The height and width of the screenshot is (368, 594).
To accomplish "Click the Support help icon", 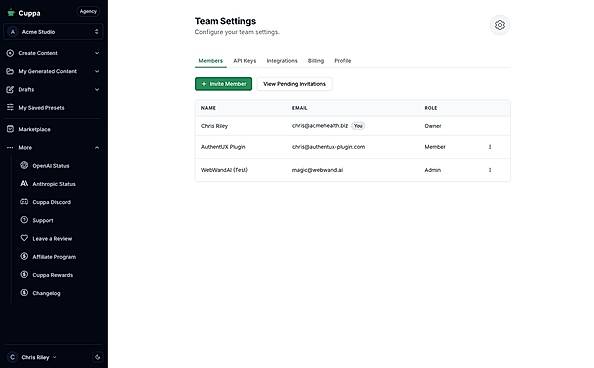I will (24, 220).
